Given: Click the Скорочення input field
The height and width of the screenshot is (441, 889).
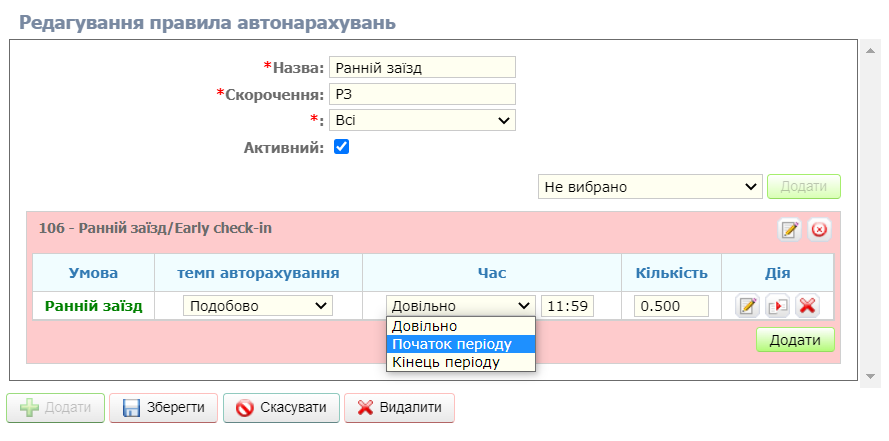Looking at the screenshot, I should click(x=422, y=94).
